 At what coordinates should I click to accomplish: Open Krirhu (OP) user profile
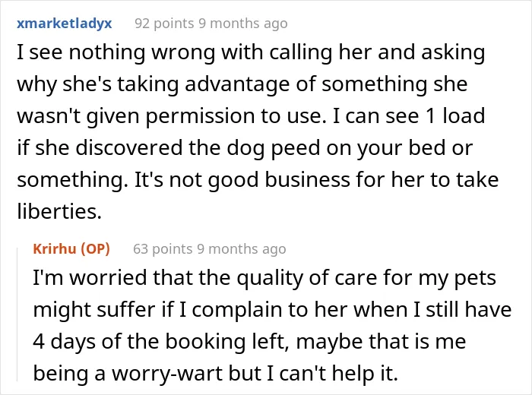pyautogui.click(x=71, y=249)
